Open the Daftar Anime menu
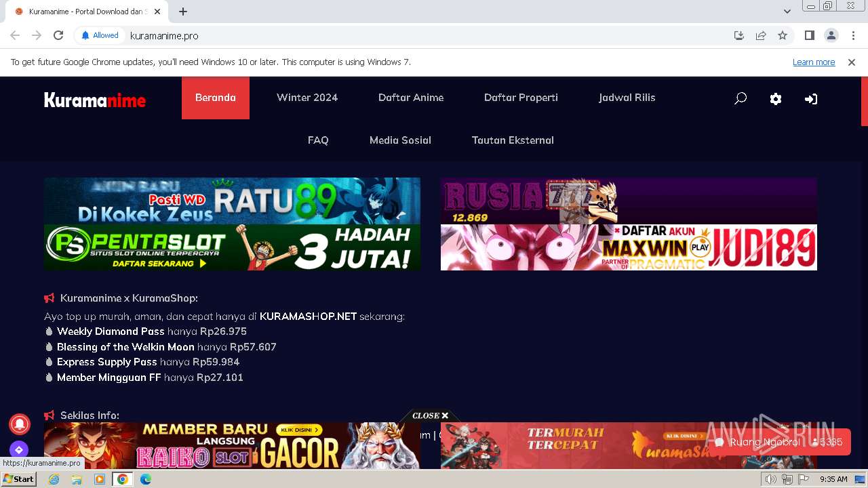 (411, 98)
